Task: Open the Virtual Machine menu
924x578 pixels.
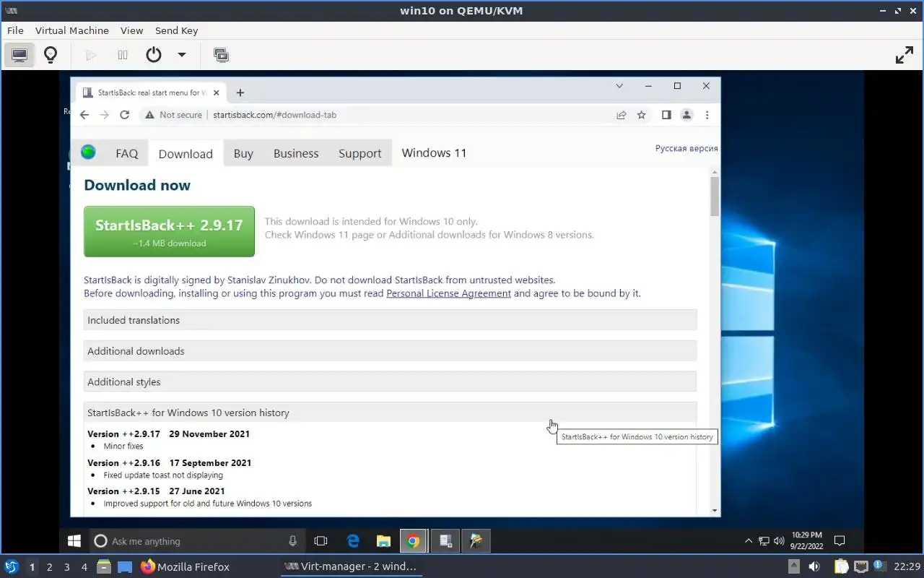Action: click(72, 30)
